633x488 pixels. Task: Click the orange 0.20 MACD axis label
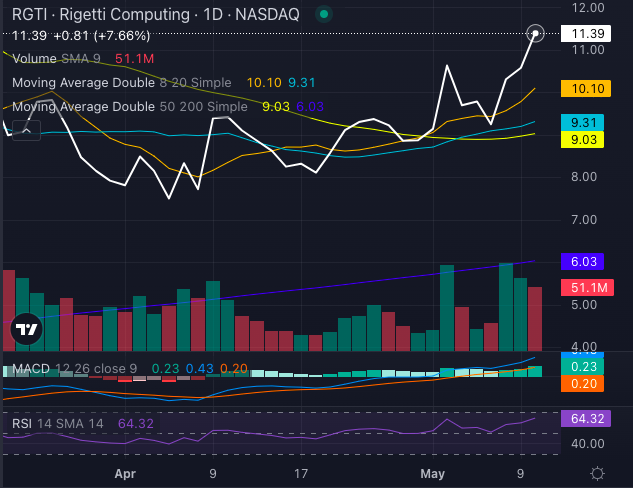(583, 383)
